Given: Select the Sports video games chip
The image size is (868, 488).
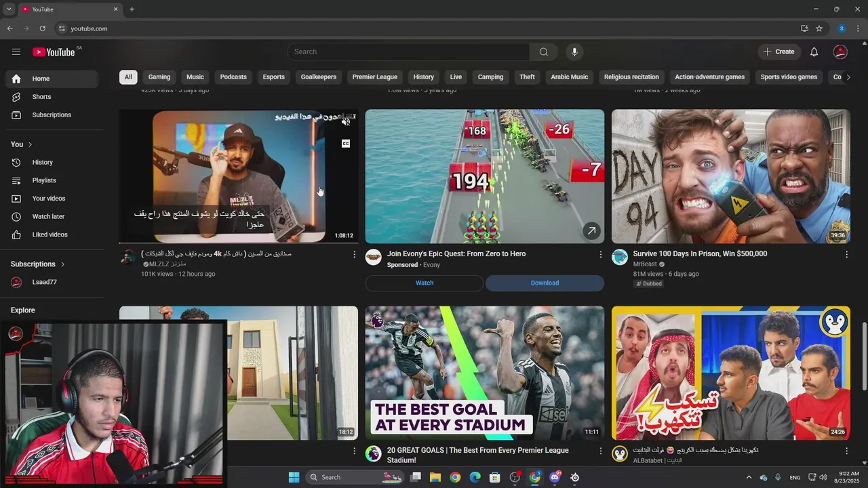Looking at the screenshot, I should (x=789, y=77).
